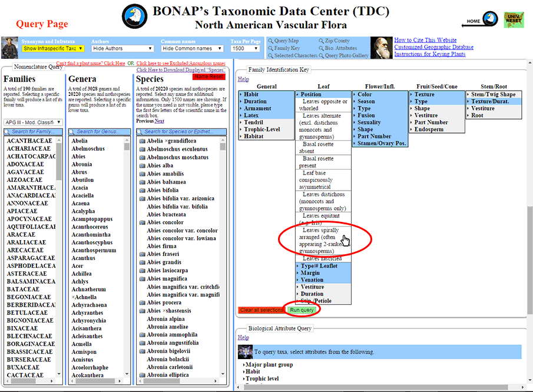This screenshot has height=392, width=533.
Task: Open photo icon for Abies grandis
Action: 143,263
